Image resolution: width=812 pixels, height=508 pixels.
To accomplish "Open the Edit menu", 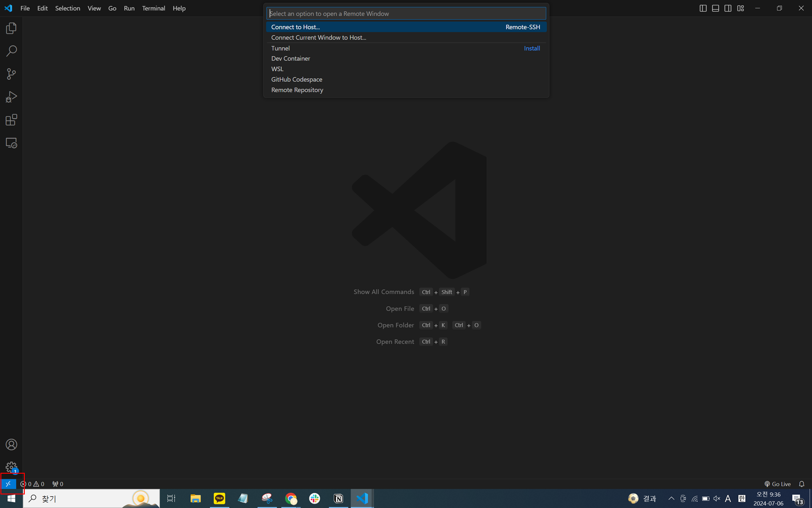I will tap(42, 8).
